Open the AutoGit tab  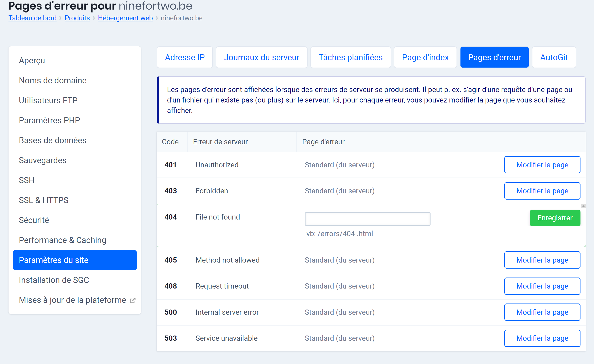coord(554,57)
